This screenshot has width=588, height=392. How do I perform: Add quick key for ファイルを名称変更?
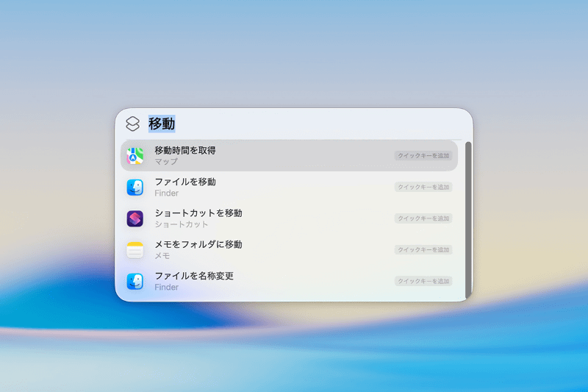(x=423, y=281)
